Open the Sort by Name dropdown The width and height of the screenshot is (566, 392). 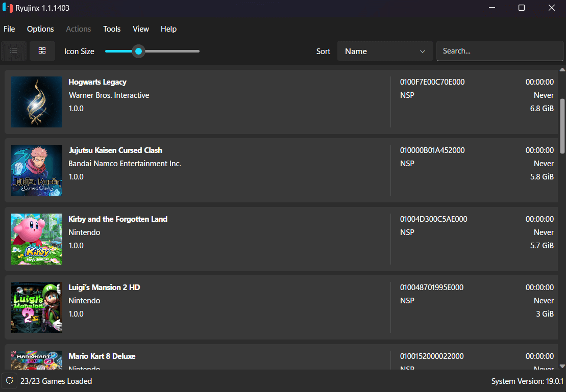385,51
